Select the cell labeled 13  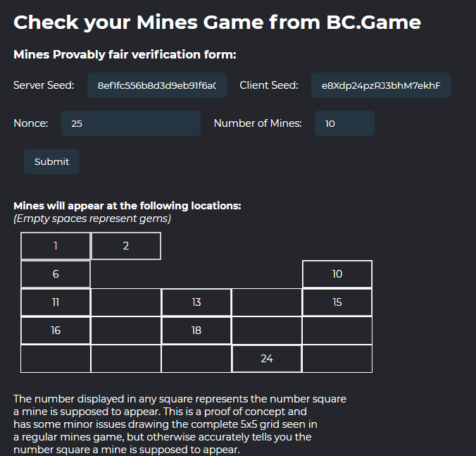196,302
